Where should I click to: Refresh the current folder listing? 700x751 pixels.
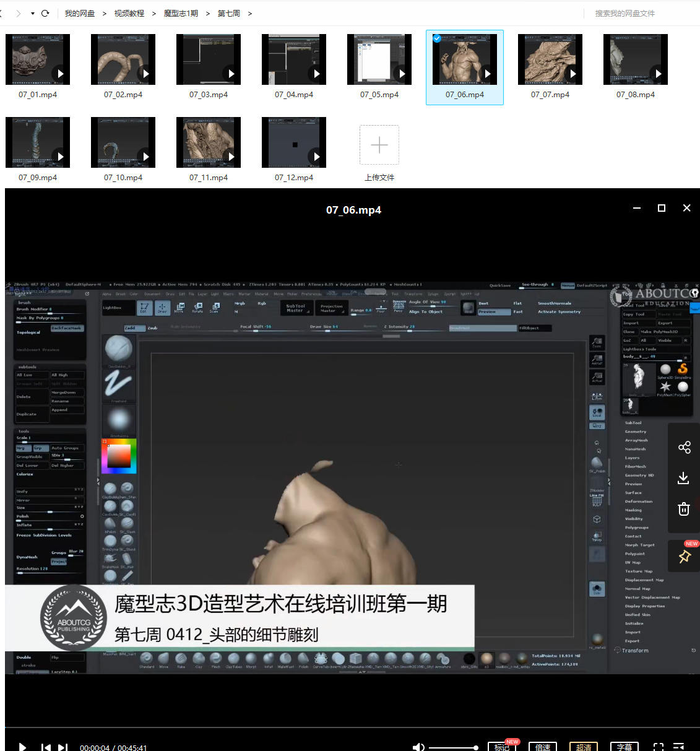[45, 13]
